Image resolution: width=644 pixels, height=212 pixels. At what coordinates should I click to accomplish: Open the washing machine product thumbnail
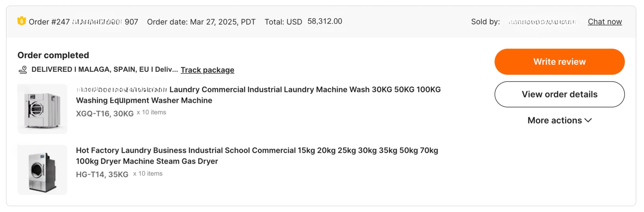tap(42, 109)
